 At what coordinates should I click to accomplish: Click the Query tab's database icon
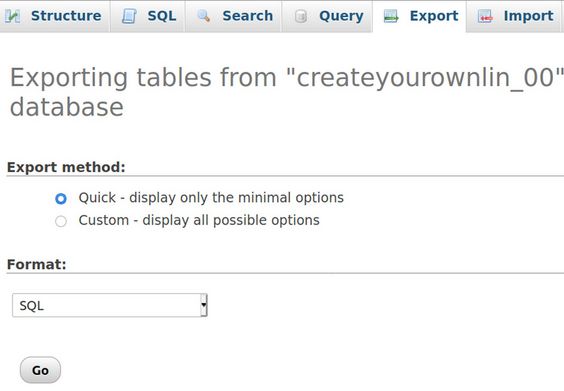pyautogui.click(x=301, y=16)
